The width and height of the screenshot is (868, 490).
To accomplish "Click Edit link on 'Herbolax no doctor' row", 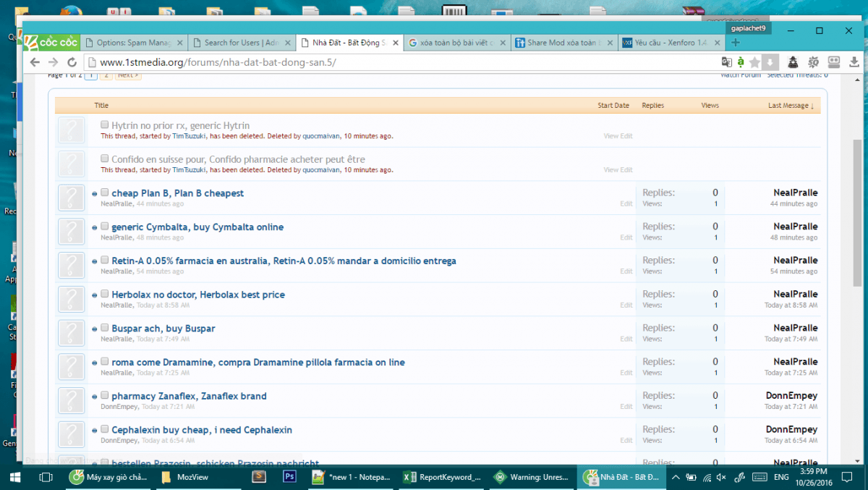I will [626, 305].
